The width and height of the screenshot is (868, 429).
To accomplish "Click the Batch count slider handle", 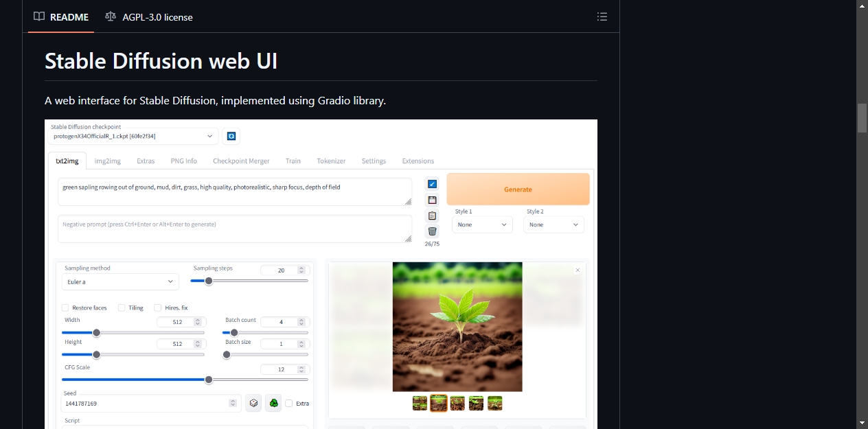I will tap(234, 332).
